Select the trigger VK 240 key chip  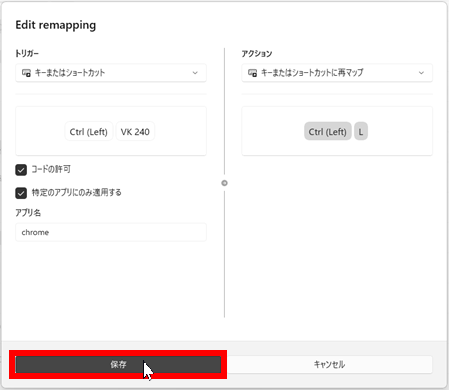click(135, 132)
